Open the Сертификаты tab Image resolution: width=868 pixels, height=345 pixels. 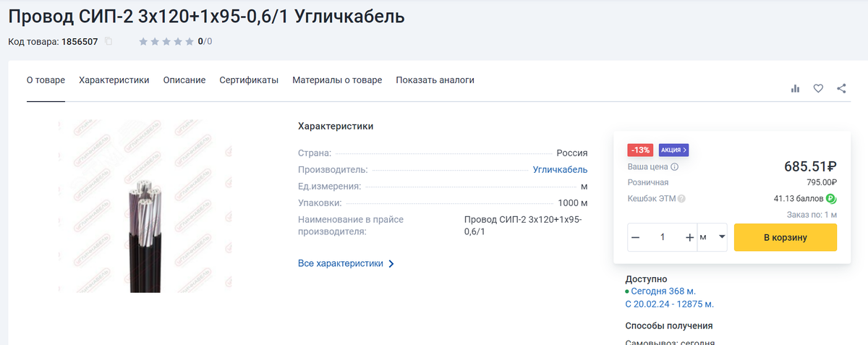(249, 80)
